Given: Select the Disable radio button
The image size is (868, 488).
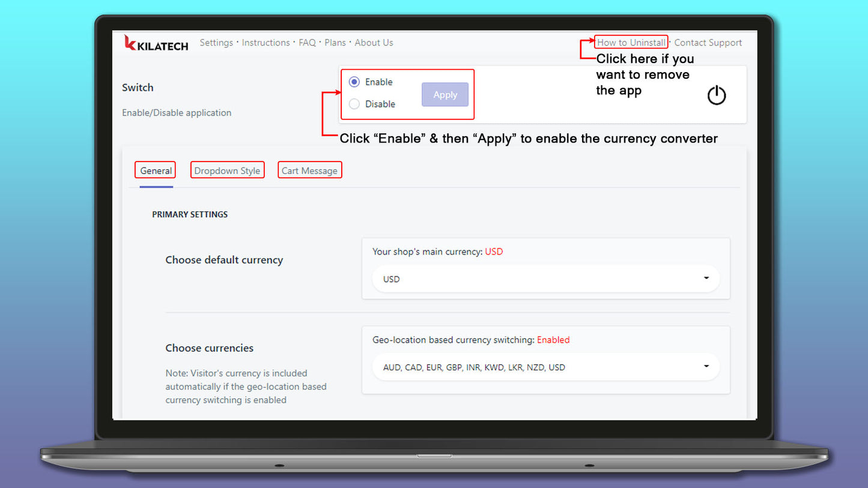Looking at the screenshot, I should pos(354,104).
